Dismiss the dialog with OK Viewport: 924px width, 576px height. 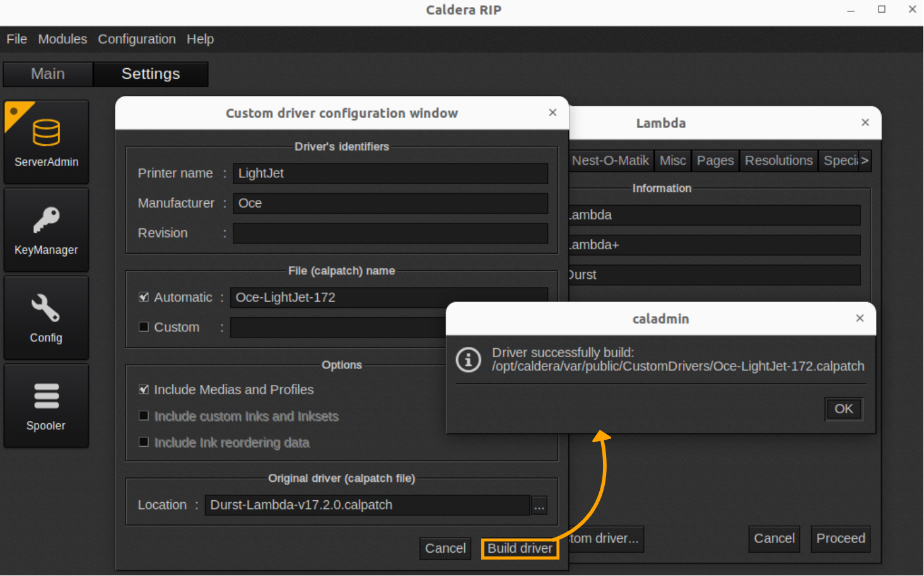coord(844,409)
